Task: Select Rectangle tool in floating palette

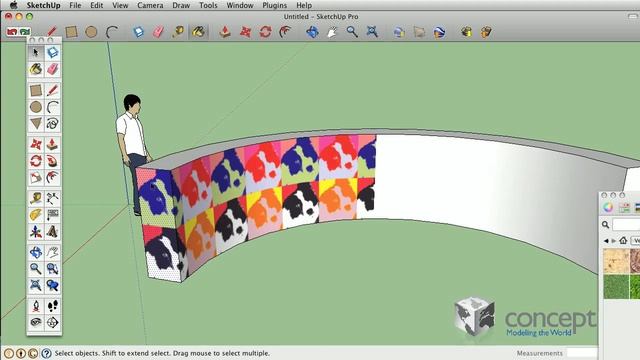Action: (x=36, y=90)
